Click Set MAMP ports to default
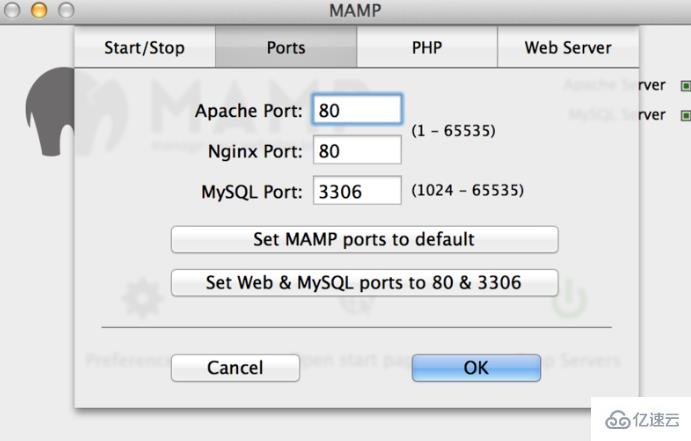Viewport: 691px width, 441px height. (364, 239)
